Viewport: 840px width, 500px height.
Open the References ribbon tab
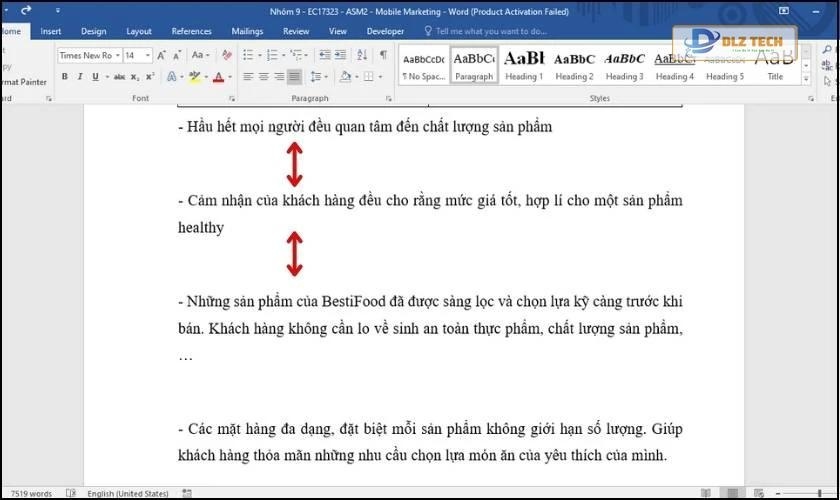[191, 31]
